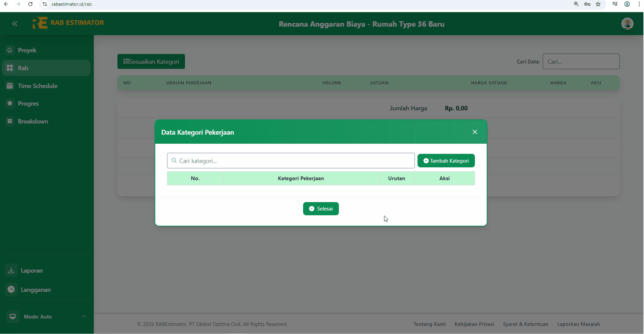Open user profile avatar menu
Viewport: 644px width, 334px height.
(x=627, y=24)
